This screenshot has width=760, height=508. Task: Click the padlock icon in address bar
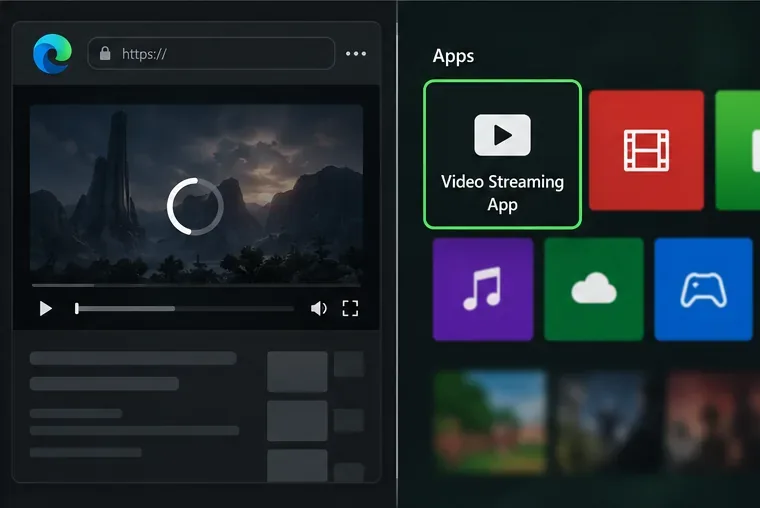(x=105, y=53)
